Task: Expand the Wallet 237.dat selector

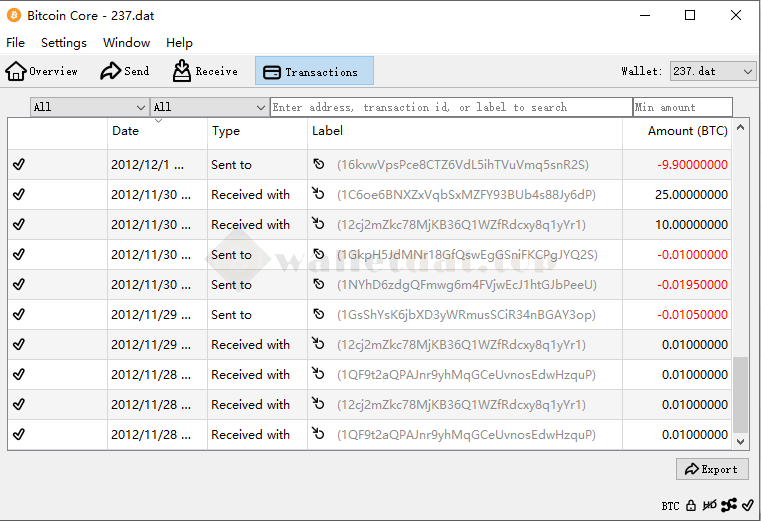Action: pos(712,72)
